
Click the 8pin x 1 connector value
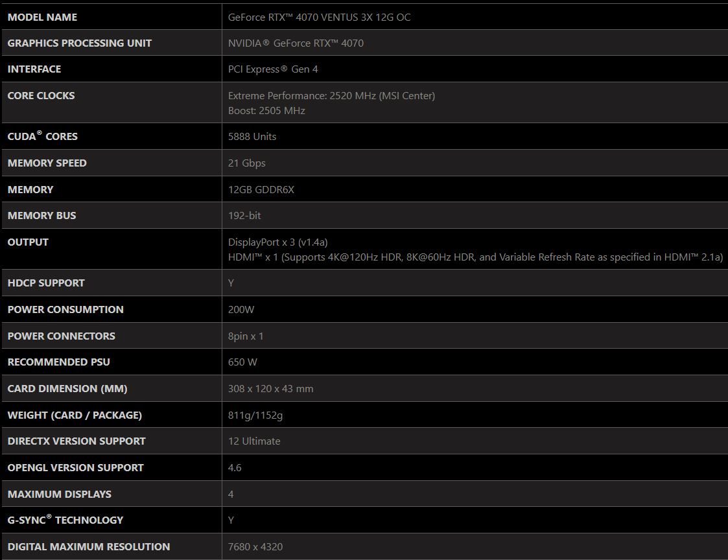click(x=246, y=336)
